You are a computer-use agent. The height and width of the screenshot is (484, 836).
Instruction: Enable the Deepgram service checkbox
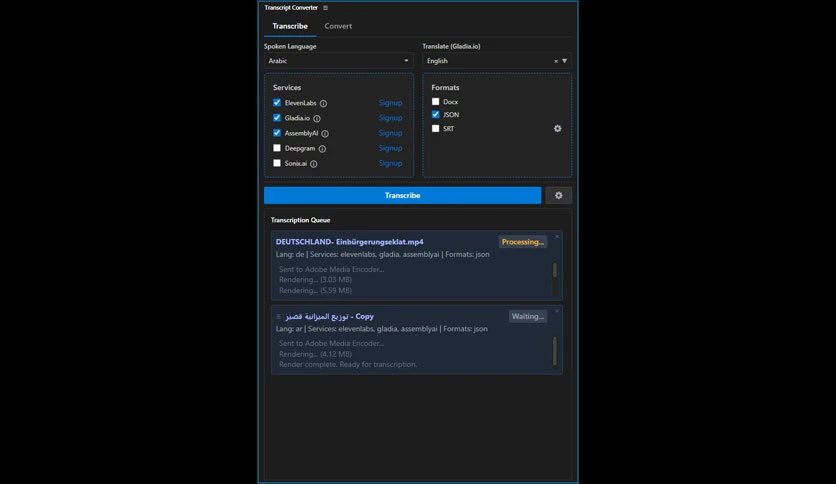tap(277, 148)
